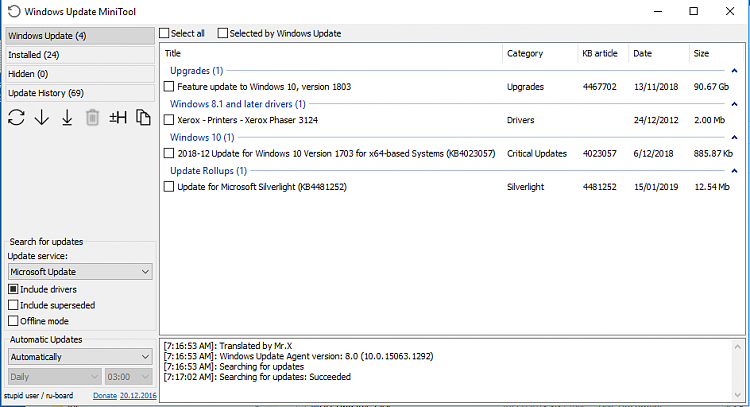This screenshot has width=750, height=407.
Task: Toggle the Include drivers checkbox
Action: [13, 289]
